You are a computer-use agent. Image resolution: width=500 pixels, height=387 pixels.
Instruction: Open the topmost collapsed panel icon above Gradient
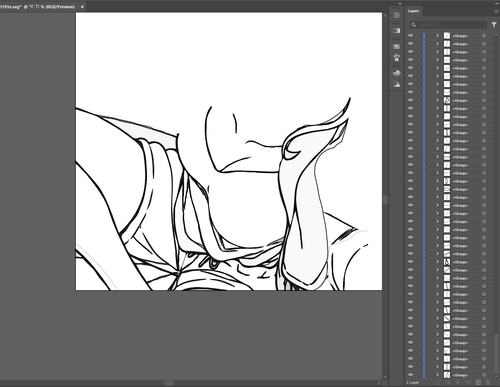coord(396,15)
